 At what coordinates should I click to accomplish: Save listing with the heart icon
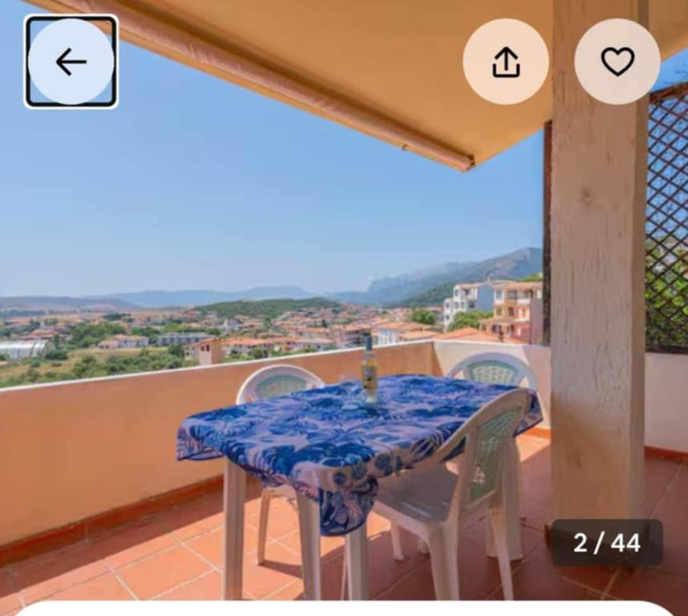[x=617, y=62]
